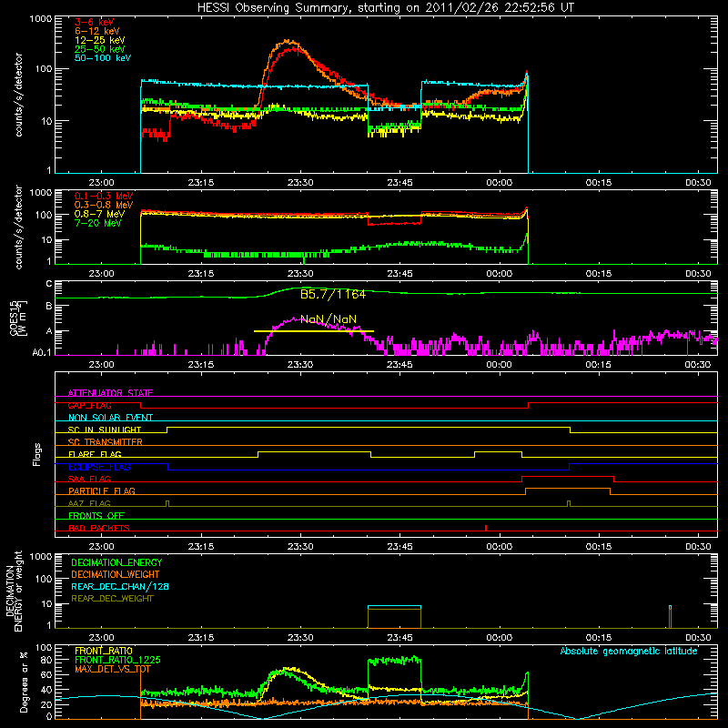Select the ATTENUATOR_STATE flag label

(x=110, y=393)
